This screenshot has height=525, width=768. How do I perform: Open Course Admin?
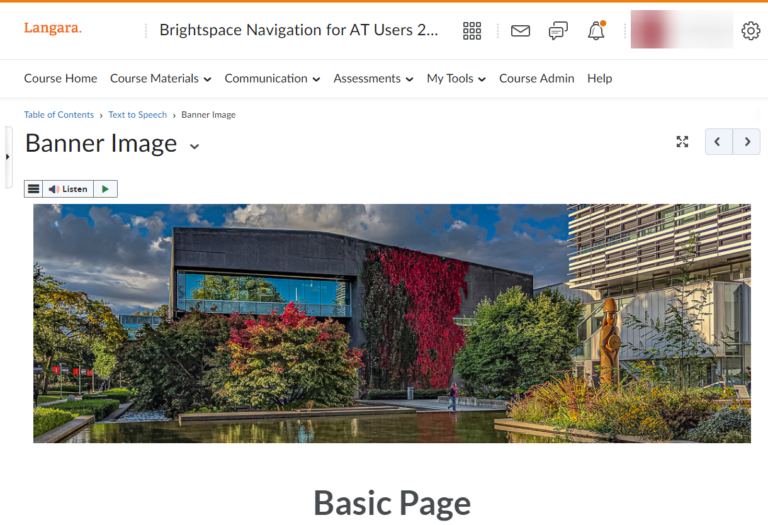tap(536, 78)
